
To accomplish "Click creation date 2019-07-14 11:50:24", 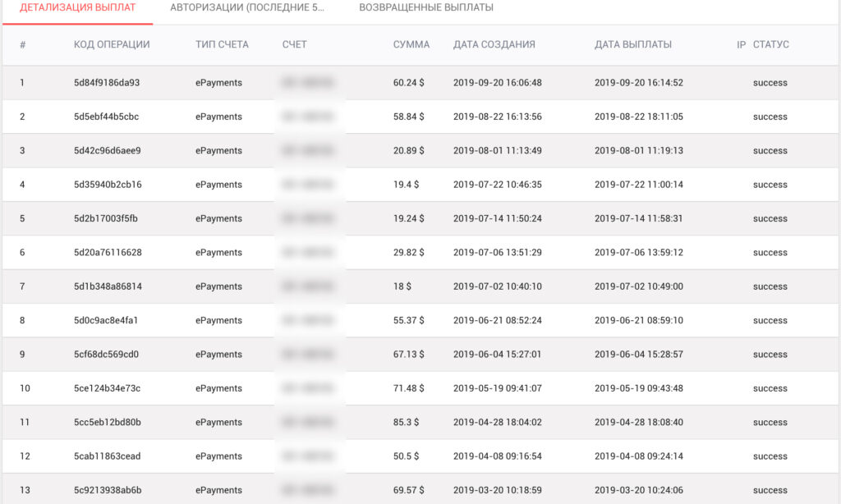I will tap(497, 219).
